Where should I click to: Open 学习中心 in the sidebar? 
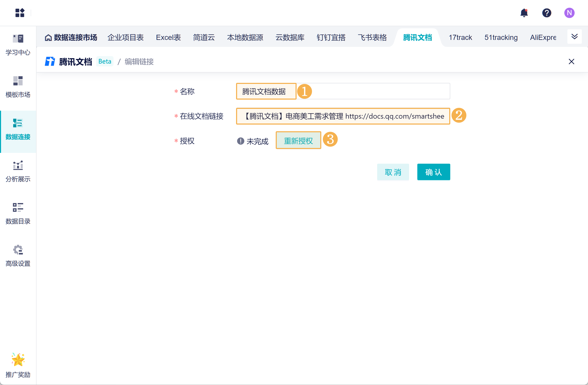(x=18, y=45)
